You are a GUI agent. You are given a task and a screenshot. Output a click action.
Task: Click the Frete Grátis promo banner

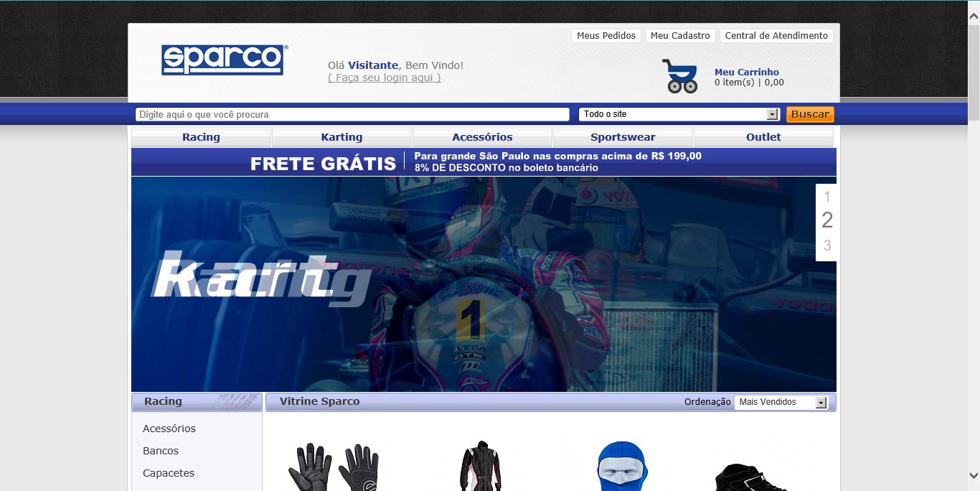click(484, 162)
